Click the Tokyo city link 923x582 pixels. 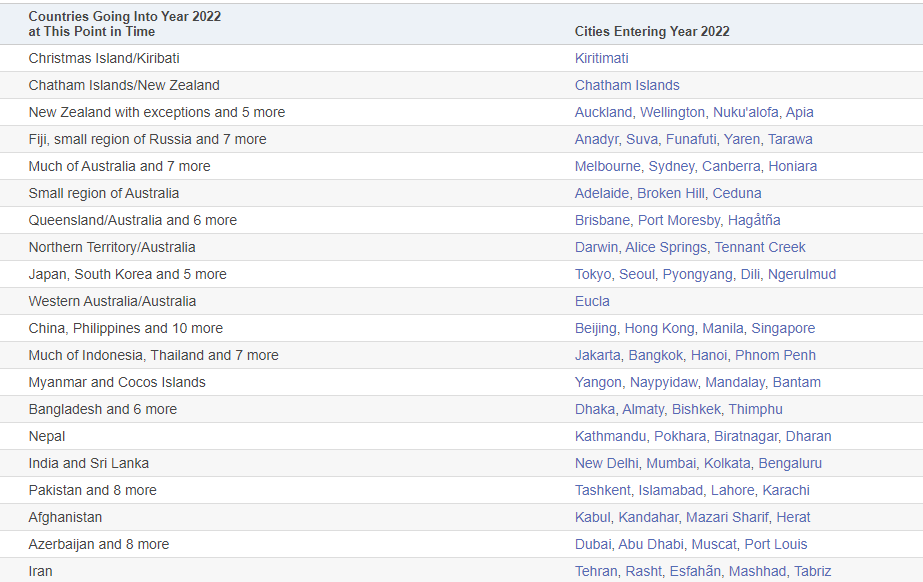[x=593, y=274]
